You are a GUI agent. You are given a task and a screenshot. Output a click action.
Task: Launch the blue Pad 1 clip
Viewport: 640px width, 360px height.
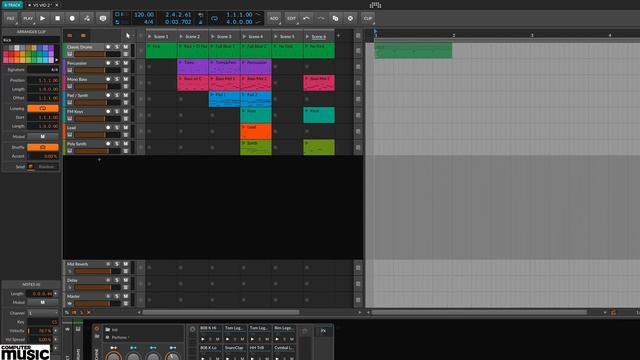224,99
